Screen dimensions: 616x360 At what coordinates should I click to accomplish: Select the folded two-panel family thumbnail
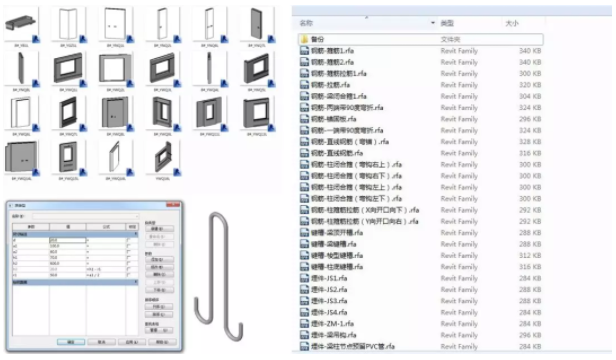[x=68, y=24]
